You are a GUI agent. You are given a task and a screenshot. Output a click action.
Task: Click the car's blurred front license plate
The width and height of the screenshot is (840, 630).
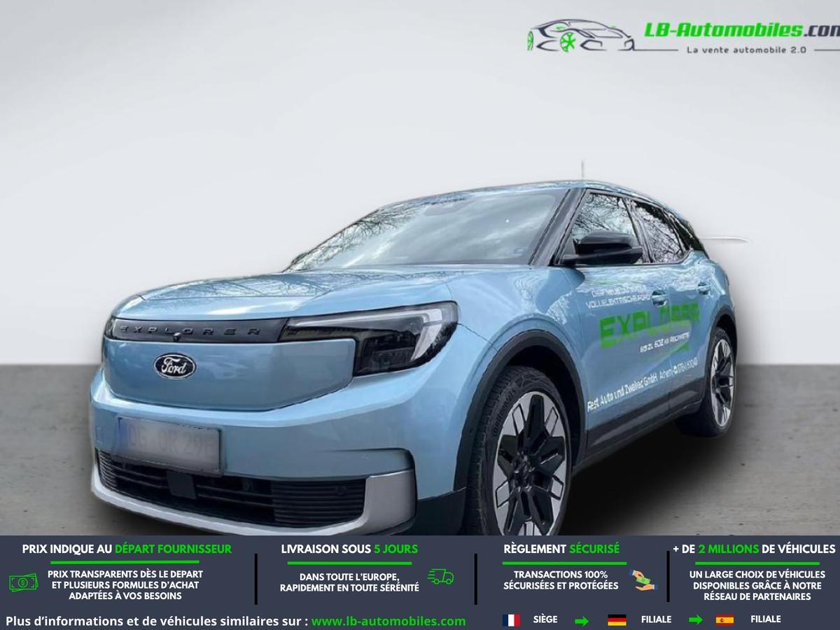tap(168, 444)
